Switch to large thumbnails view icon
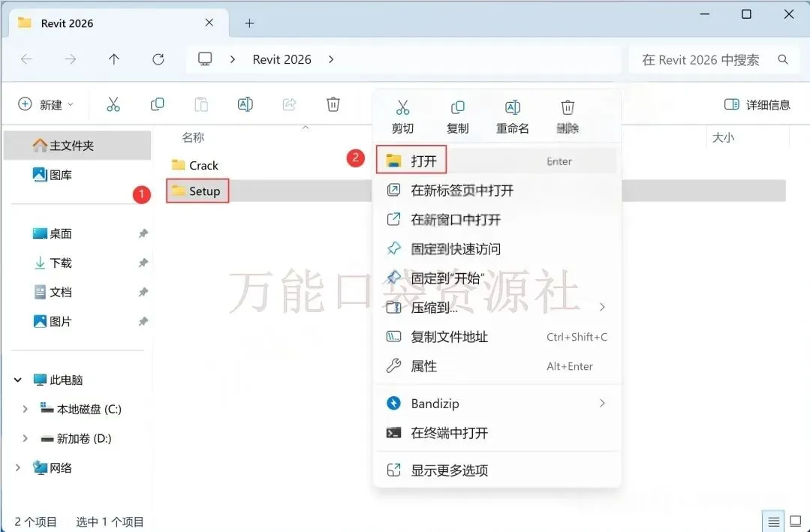This screenshot has height=532, width=810. pyautogui.click(x=796, y=521)
